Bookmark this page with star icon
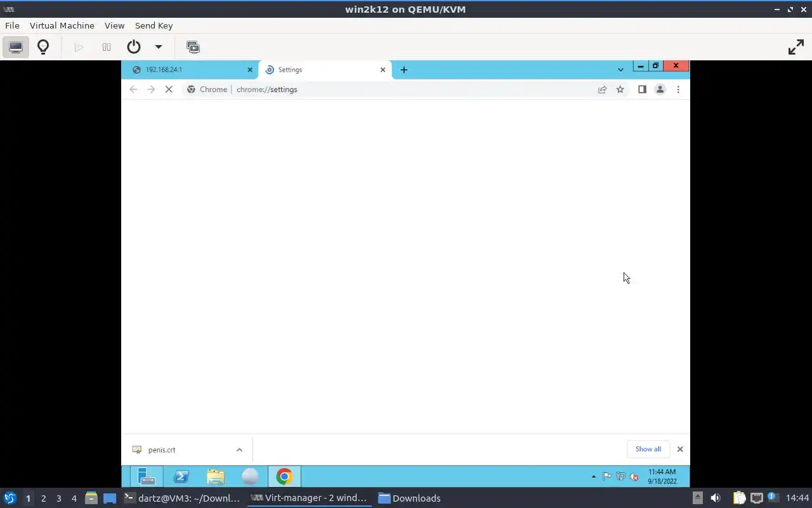812x508 pixels. coord(620,90)
